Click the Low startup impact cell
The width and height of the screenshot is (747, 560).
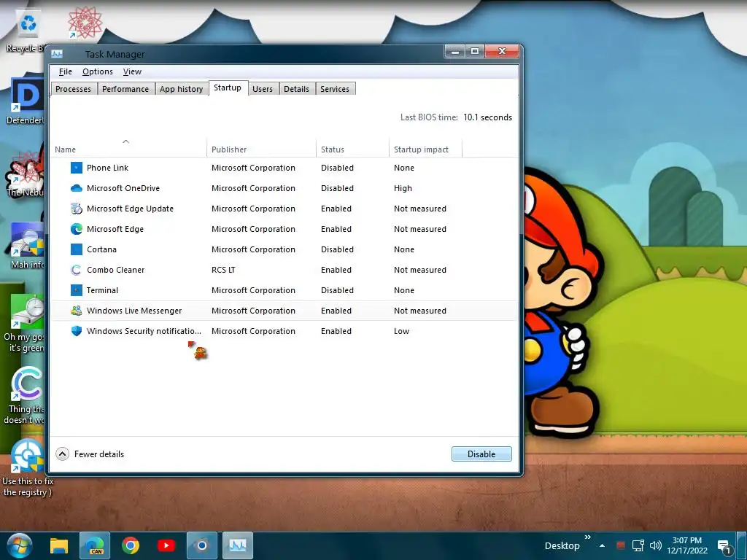[402, 331]
